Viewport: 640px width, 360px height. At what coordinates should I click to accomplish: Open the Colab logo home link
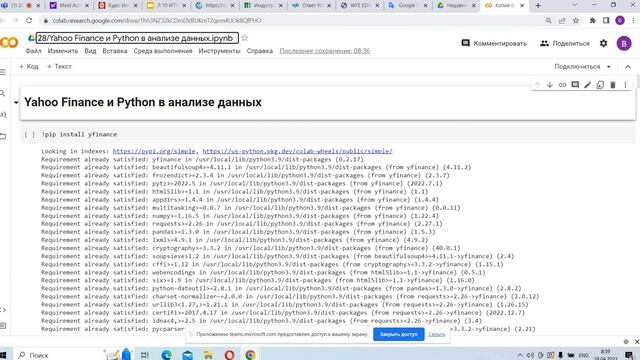(x=9, y=43)
